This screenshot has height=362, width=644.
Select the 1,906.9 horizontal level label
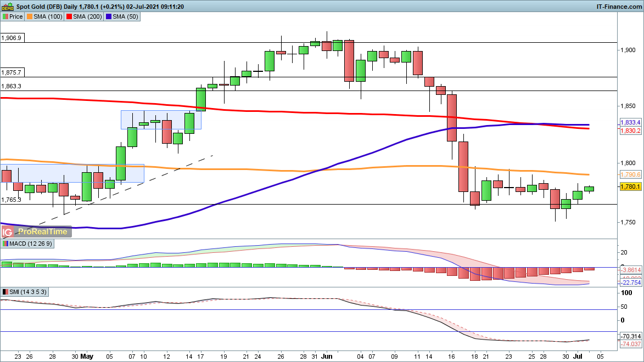click(11, 38)
